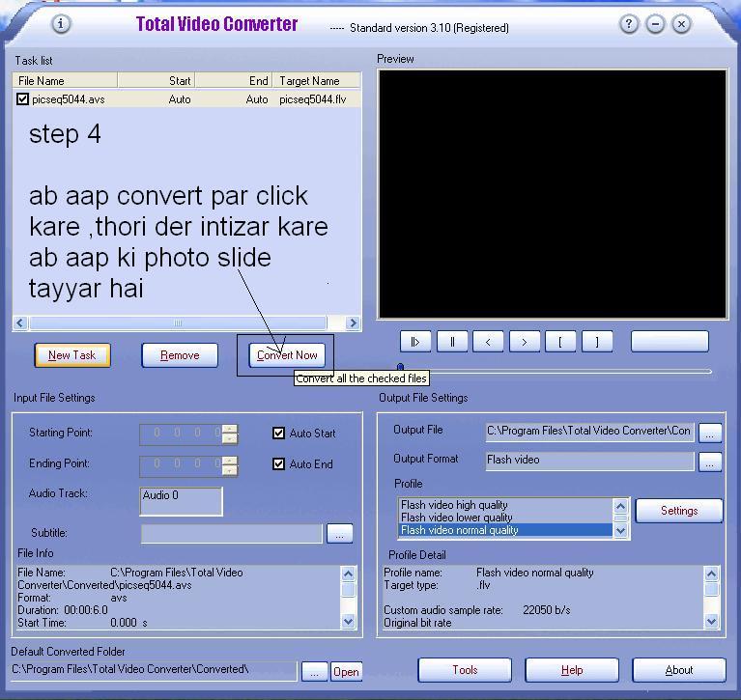This screenshot has width=741, height=700.
Task: Decrease Starting Point spinner value
Action: pos(230,439)
